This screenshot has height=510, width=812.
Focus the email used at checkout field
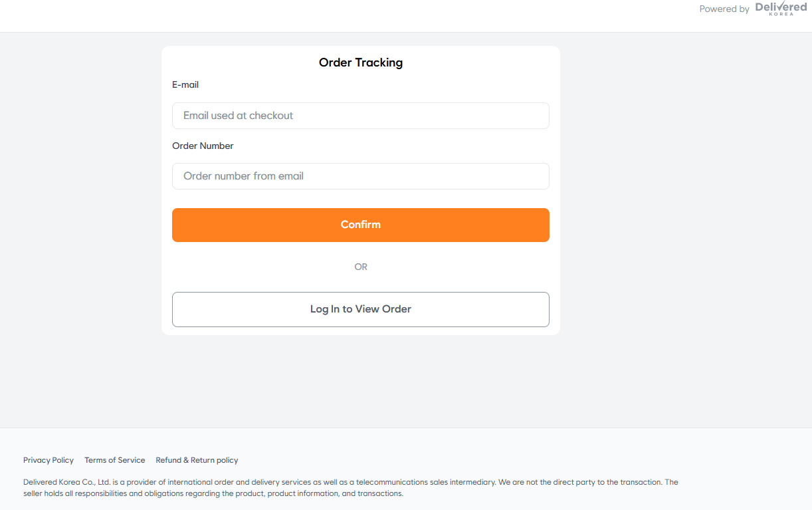pos(360,116)
